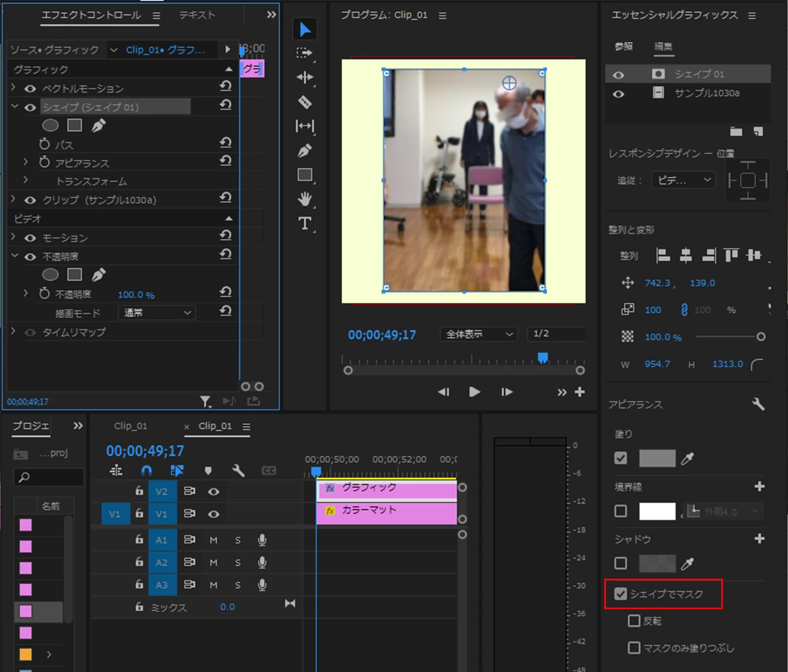
Task: Click the fill color swatch under 塗り
Action: tap(657, 458)
